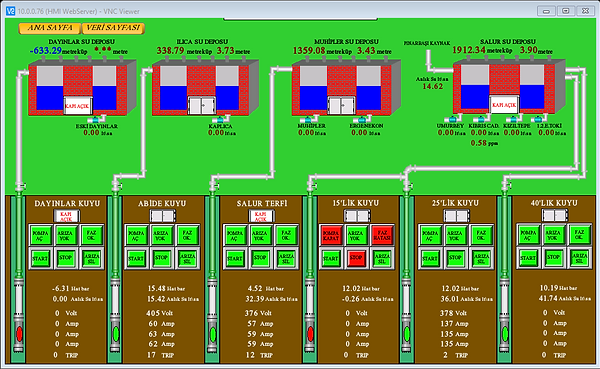Click the 137 Amp reading in 25'LİK KUYU
This screenshot has height=369, width=600.
click(x=447, y=323)
